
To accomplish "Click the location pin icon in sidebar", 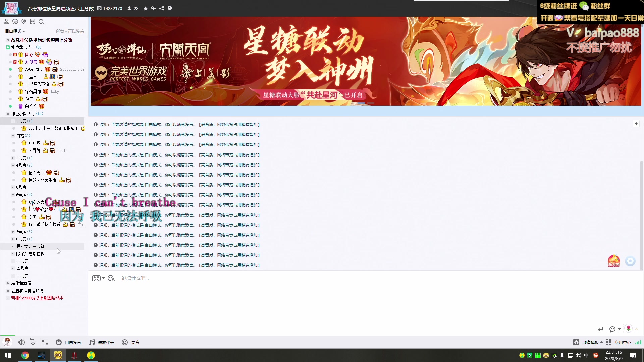I will pyautogui.click(x=24, y=22).
